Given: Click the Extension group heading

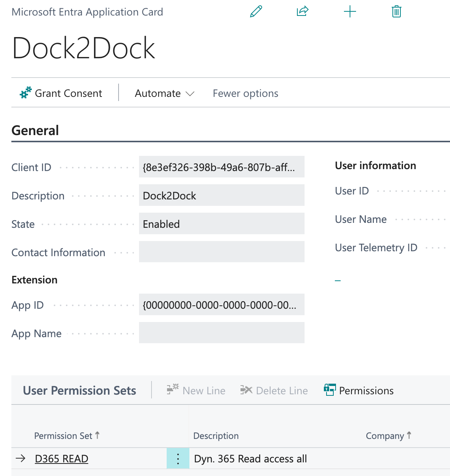Looking at the screenshot, I should 34,280.
